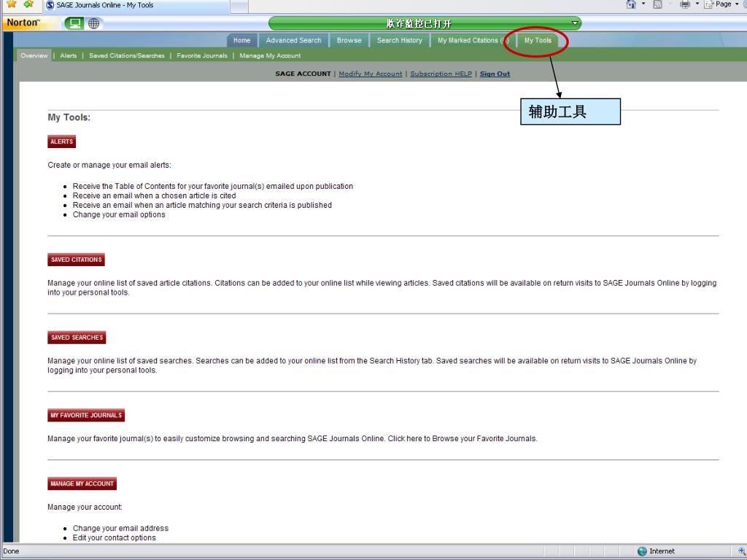Select the Overview sub-tab
747x560 pixels.
point(34,55)
